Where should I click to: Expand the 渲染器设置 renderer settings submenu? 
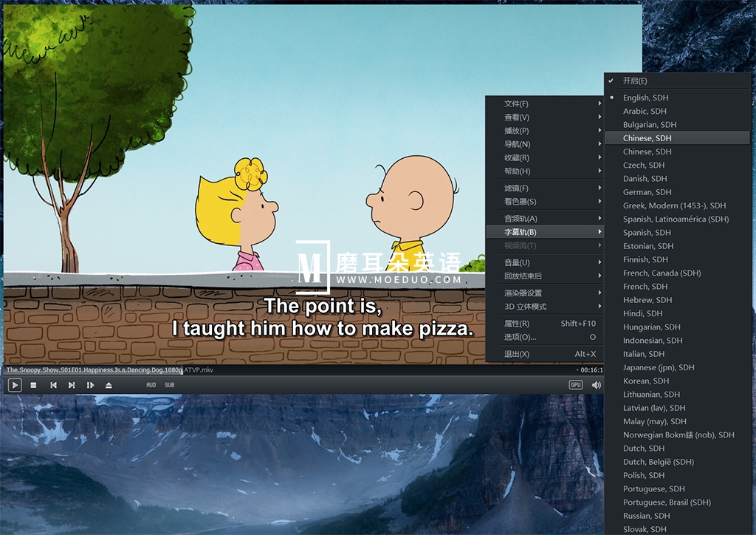tap(523, 293)
